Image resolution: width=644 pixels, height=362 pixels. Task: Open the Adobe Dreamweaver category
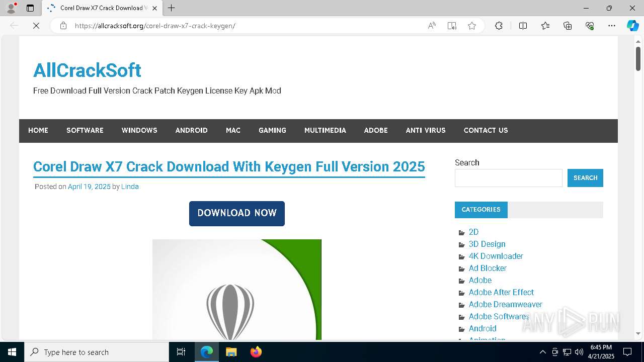coord(506,305)
